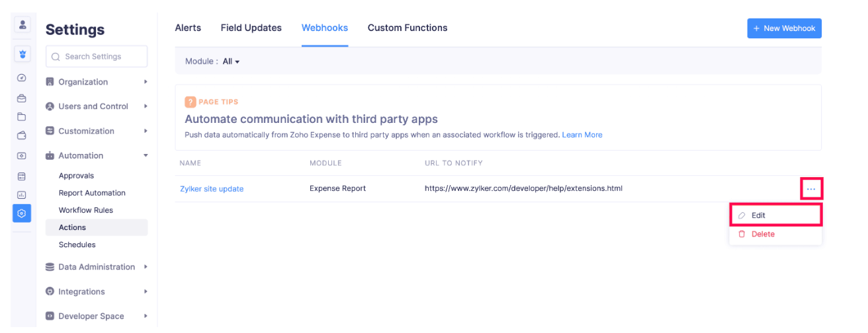Switch to the Custom Functions tab
Image resolution: width=868 pixels, height=333 pixels.
[x=407, y=28]
